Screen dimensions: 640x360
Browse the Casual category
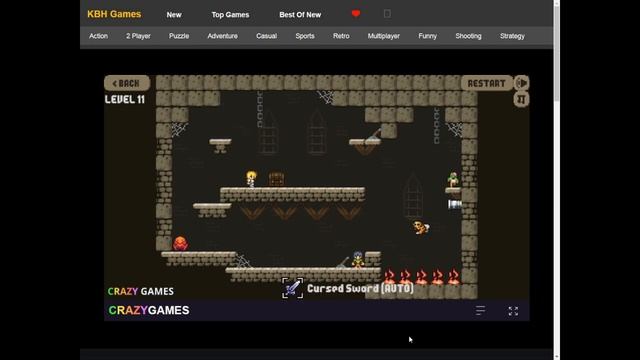[x=267, y=36]
